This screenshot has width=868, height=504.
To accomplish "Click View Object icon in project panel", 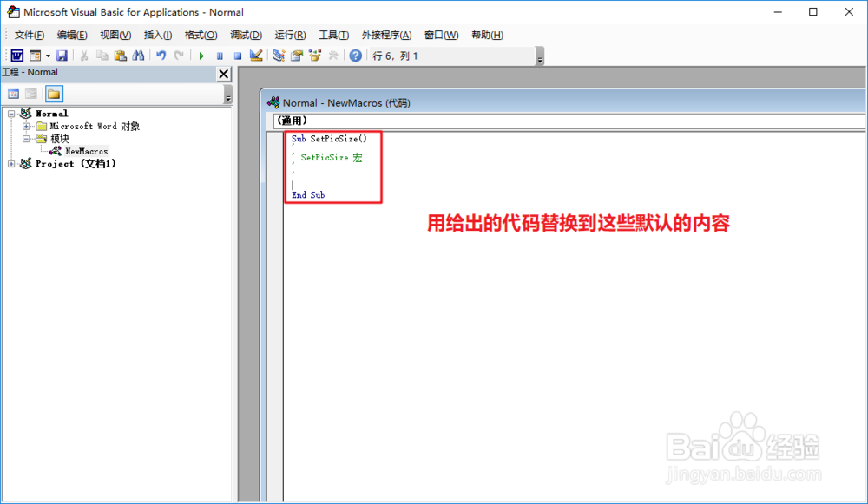I will click(x=31, y=94).
